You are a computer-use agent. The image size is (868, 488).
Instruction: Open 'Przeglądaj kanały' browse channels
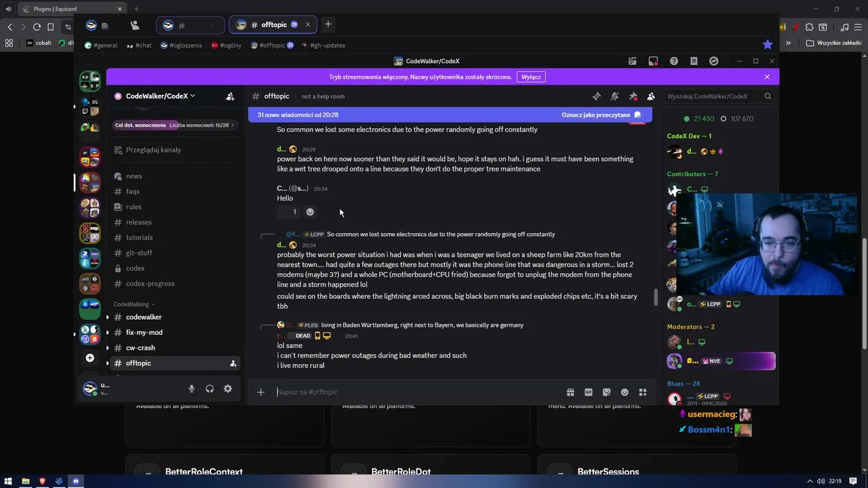pyautogui.click(x=174, y=150)
